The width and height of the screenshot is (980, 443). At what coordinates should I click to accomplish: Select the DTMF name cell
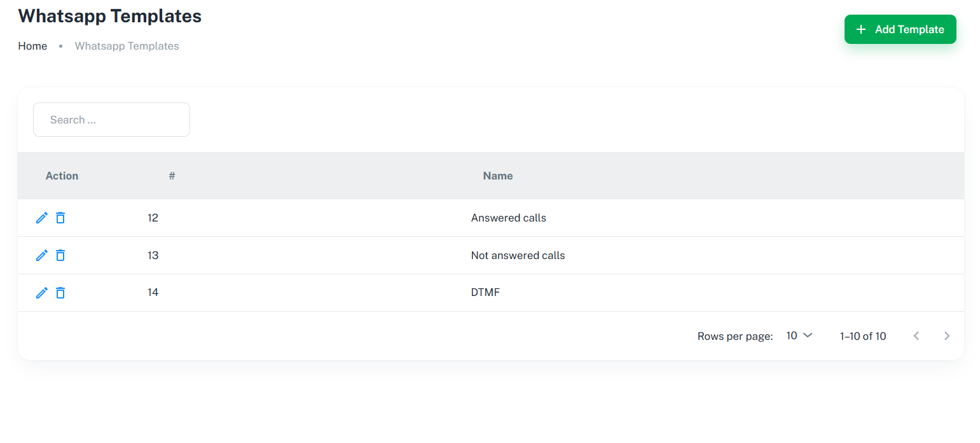point(485,293)
